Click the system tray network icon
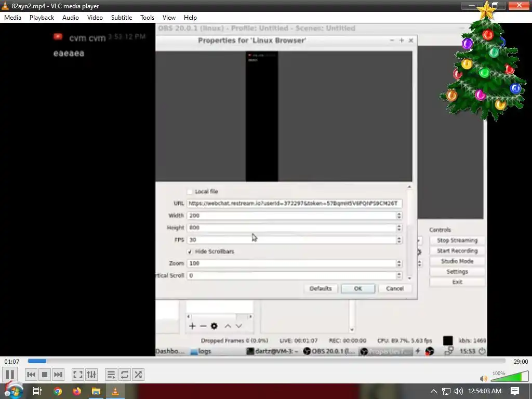The height and width of the screenshot is (399, 532). (446, 391)
